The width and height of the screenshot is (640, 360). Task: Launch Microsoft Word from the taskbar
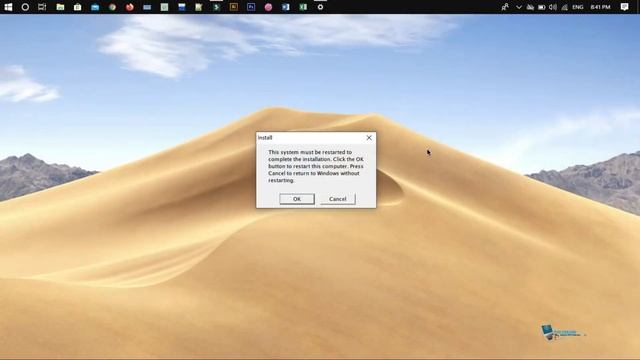pos(286,7)
